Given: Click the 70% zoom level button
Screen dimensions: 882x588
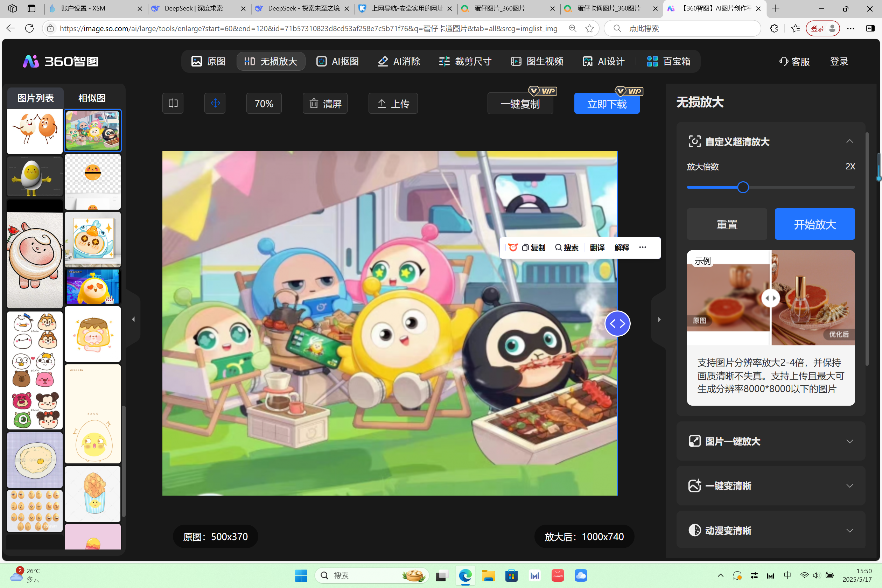Looking at the screenshot, I should (264, 103).
